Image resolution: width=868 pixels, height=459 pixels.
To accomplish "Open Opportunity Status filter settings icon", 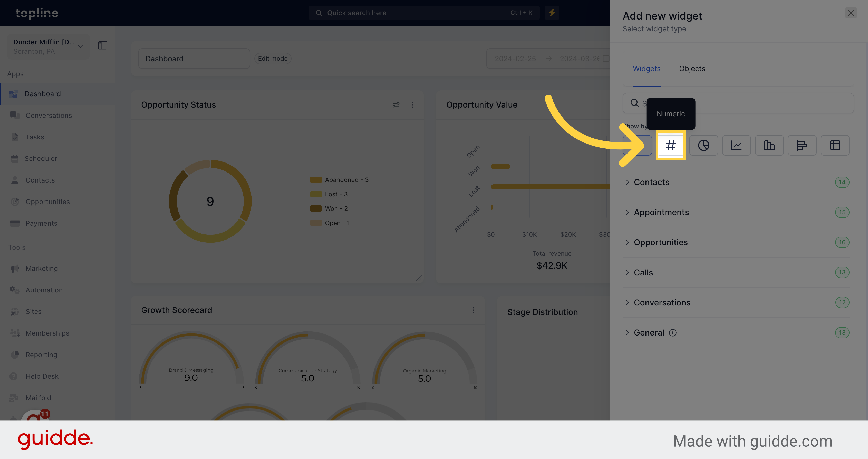I will coord(396,104).
